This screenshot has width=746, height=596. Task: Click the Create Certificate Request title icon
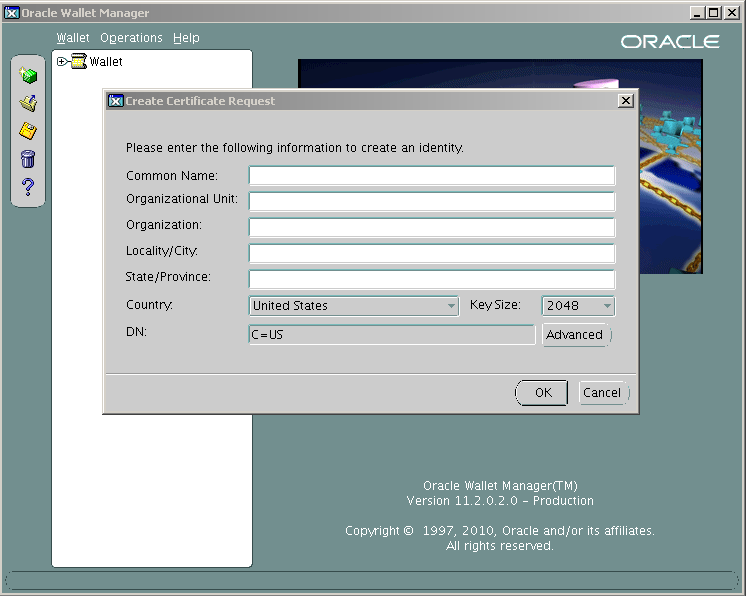point(115,101)
